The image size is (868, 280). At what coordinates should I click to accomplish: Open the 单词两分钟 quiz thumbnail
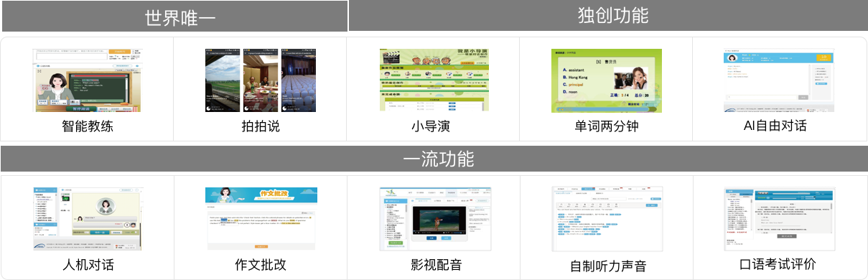click(607, 80)
